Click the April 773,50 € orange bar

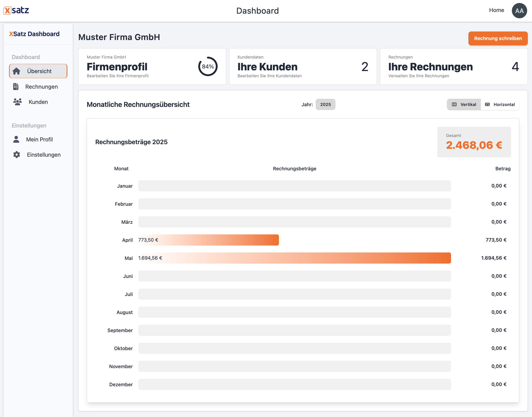pos(208,240)
